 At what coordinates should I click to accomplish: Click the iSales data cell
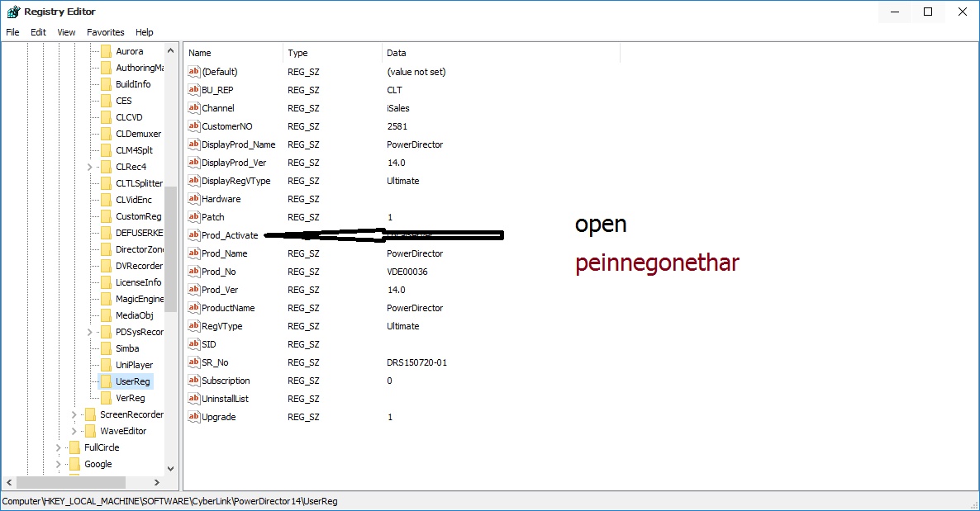pyautogui.click(x=398, y=108)
